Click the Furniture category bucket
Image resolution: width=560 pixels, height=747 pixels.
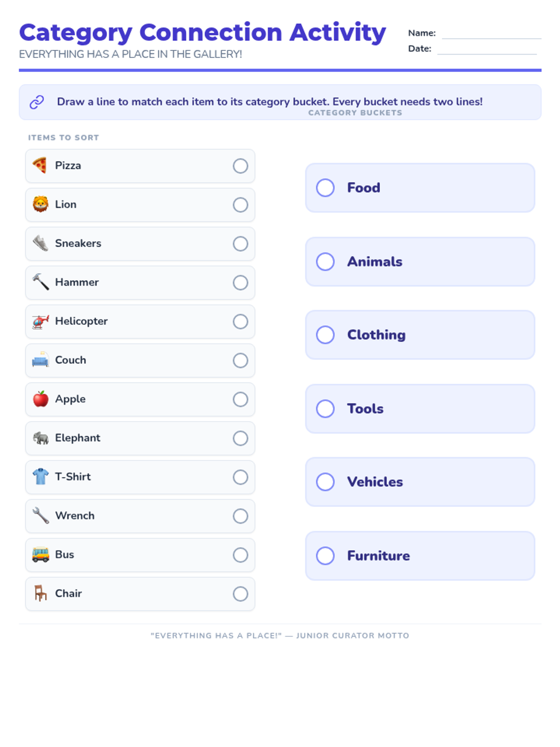pyautogui.click(x=420, y=556)
